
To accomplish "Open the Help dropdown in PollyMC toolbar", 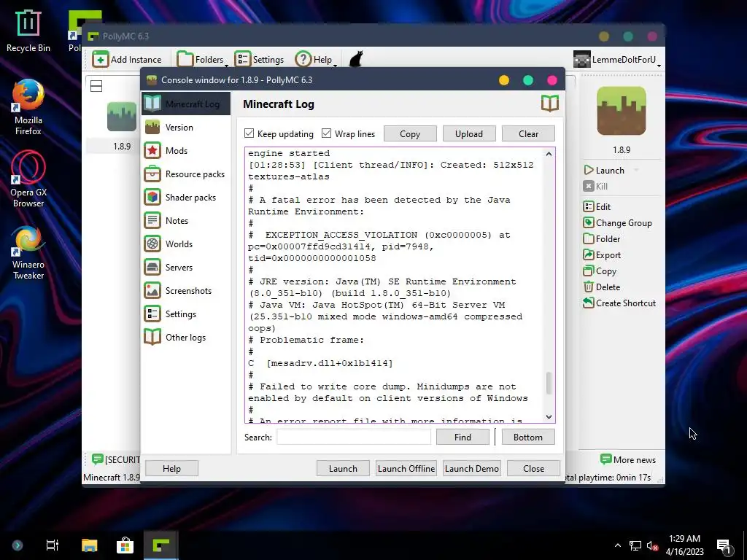I will pyautogui.click(x=316, y=60).
